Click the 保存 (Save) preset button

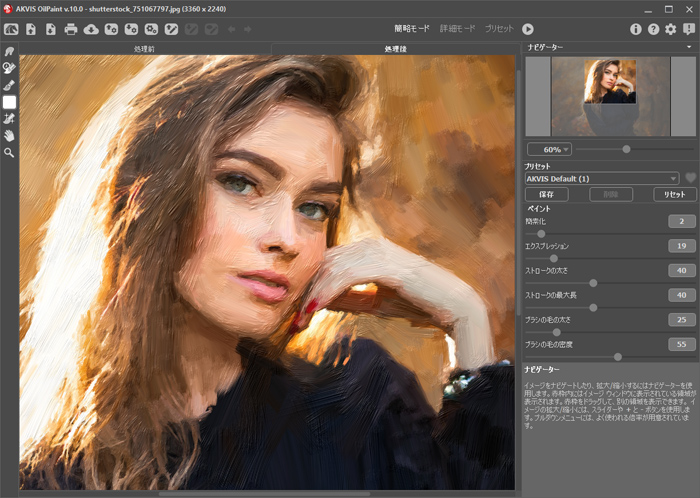click(546, 194)
